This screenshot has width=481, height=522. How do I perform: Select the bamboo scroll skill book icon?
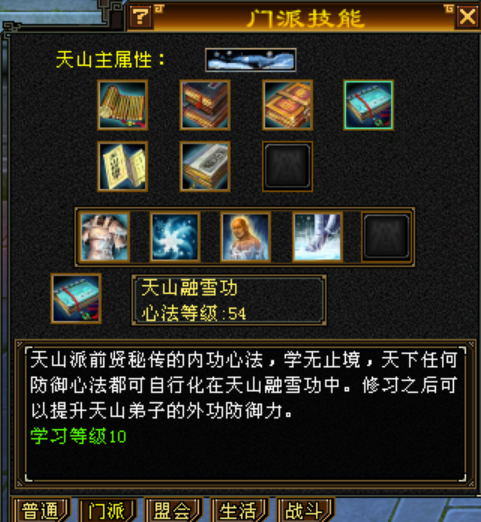(123, 105)
